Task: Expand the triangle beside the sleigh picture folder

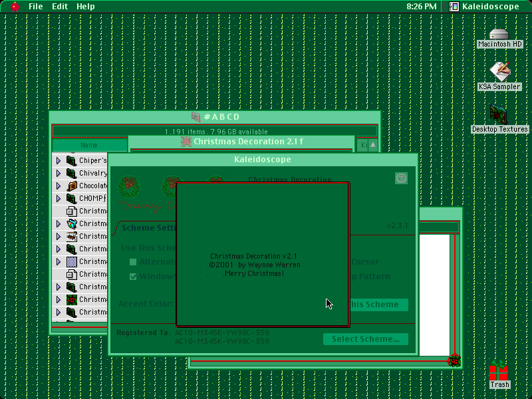Action: [x=59, y=237]
